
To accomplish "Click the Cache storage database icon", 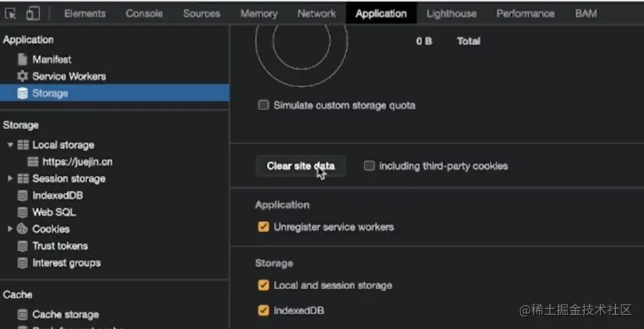I will pyautogui.click(x=22, y=315).
